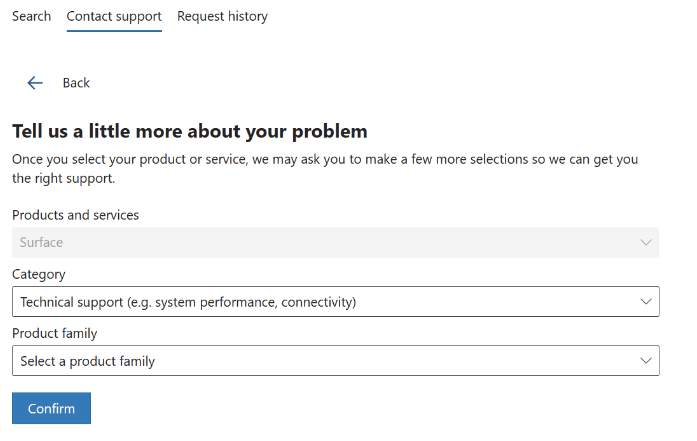Image resolution: width=697 pixels, height=441 pixels.
Task: Select the Contact support tab
Action: tap(114, 16)
